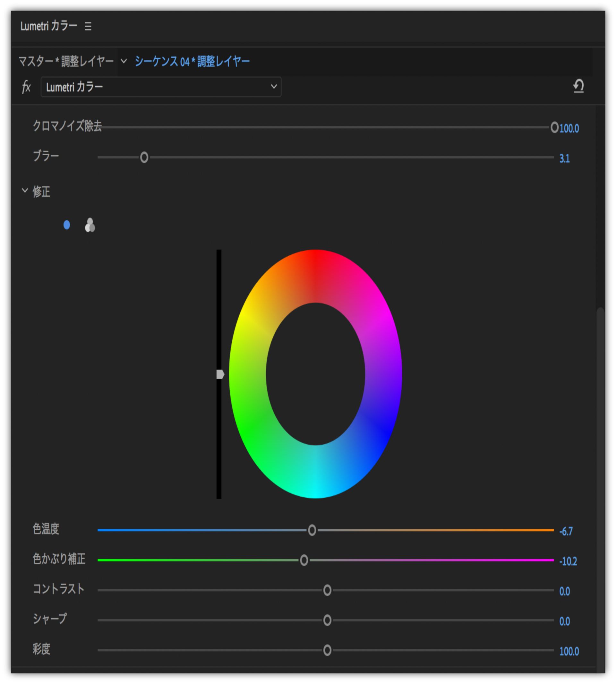Click the シャープ slider knob
Image resolution: width=616 pixels, height=684 pixels.
tap(327, 620)
